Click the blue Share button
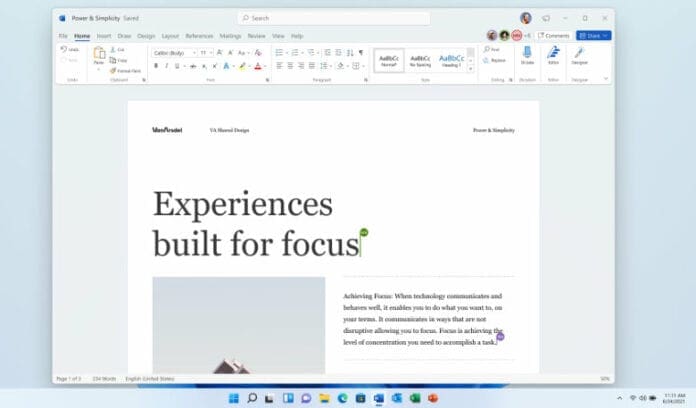Screen dimensions: 696x408 593,36
